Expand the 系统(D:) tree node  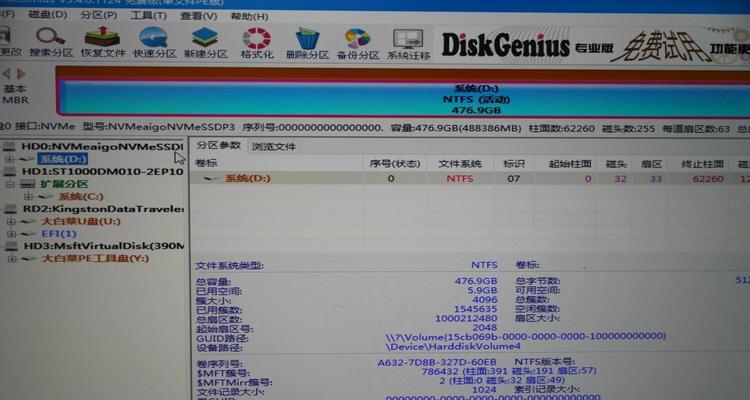click(x=9, y=159)
